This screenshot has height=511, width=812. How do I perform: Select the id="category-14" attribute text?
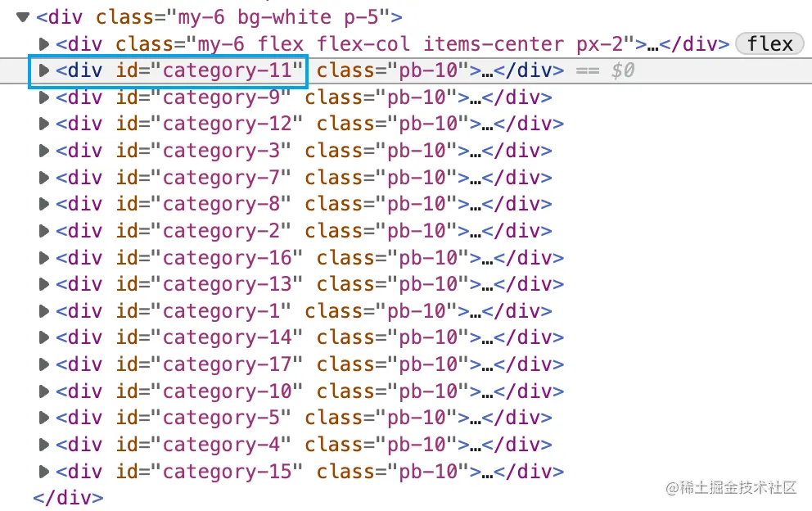[210, 338]
